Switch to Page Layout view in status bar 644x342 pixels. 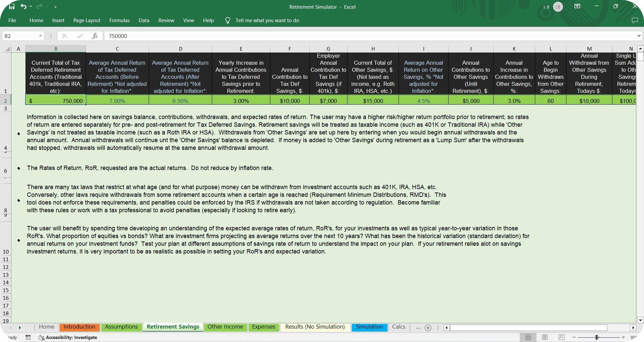(x=544, y=337)
